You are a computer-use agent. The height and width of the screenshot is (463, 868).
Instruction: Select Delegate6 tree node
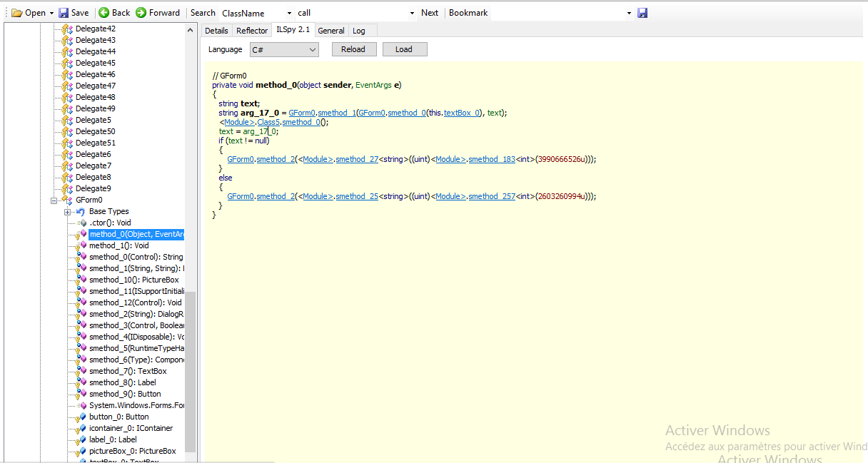coord(93,154)
